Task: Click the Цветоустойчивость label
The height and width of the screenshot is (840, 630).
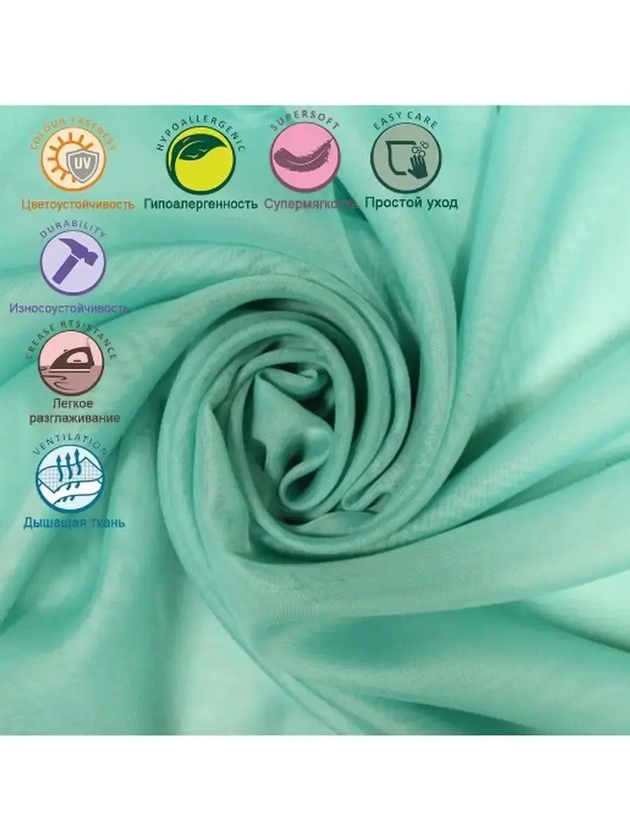Action: tap(77, 204)
